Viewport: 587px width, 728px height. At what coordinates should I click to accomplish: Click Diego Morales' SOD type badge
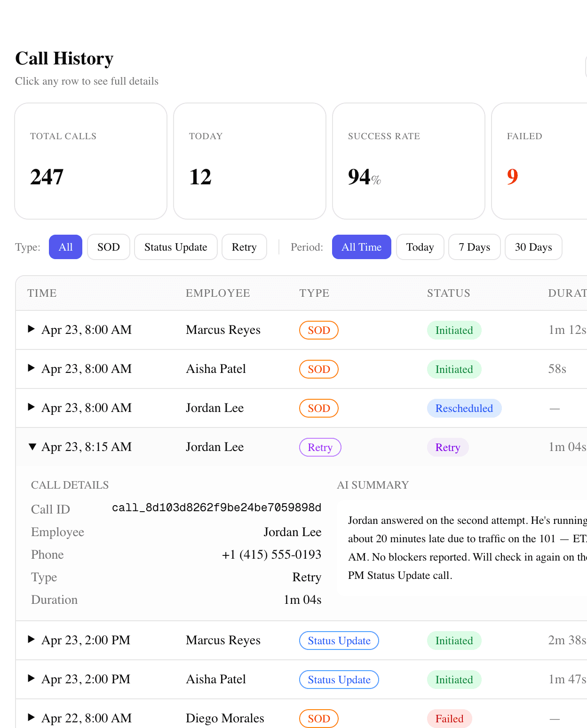click(x=319, y=719)
